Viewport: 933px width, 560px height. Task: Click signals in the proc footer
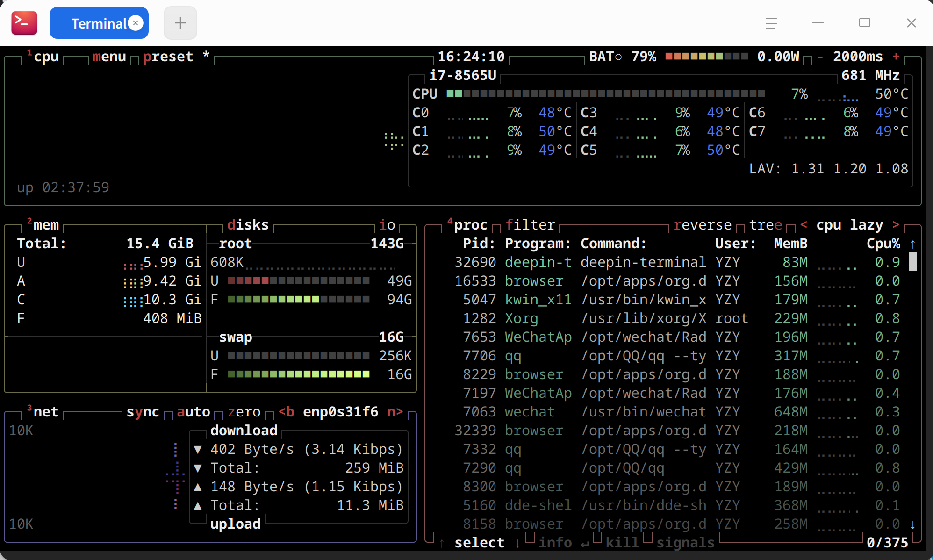(x=685, y=543)
